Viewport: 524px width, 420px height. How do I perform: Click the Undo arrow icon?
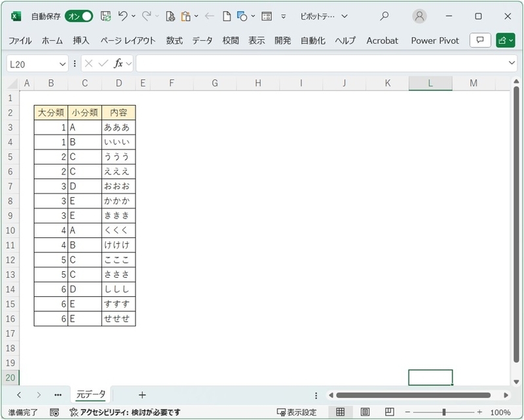coord(123,16)
